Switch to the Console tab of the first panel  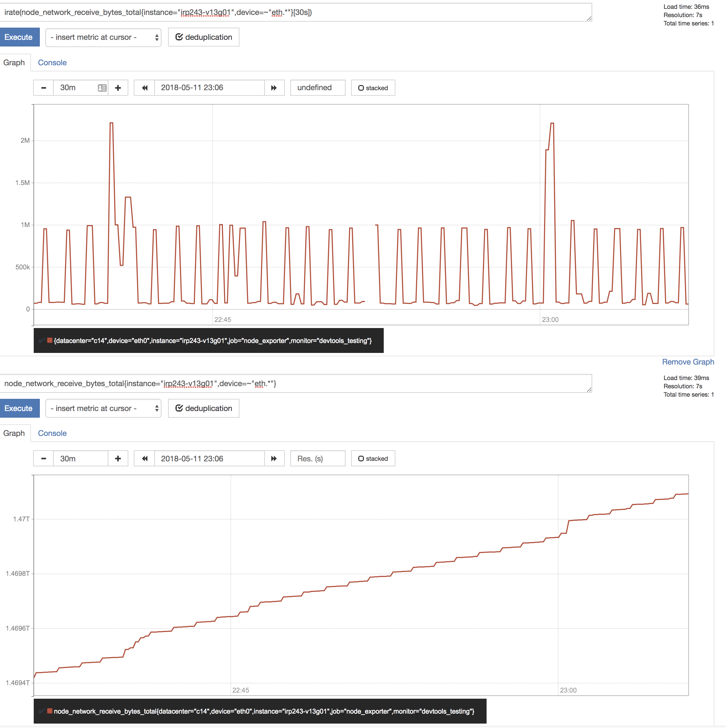click(x=52, y=62)
